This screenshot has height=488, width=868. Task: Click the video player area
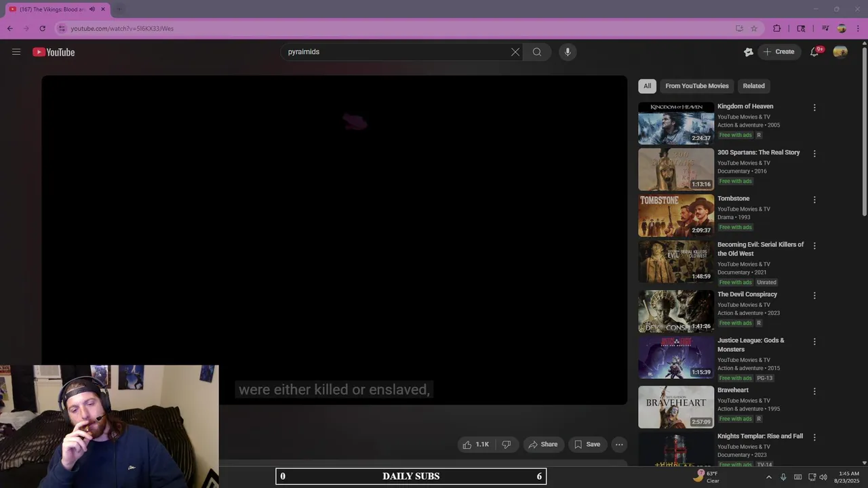(334, 240)
